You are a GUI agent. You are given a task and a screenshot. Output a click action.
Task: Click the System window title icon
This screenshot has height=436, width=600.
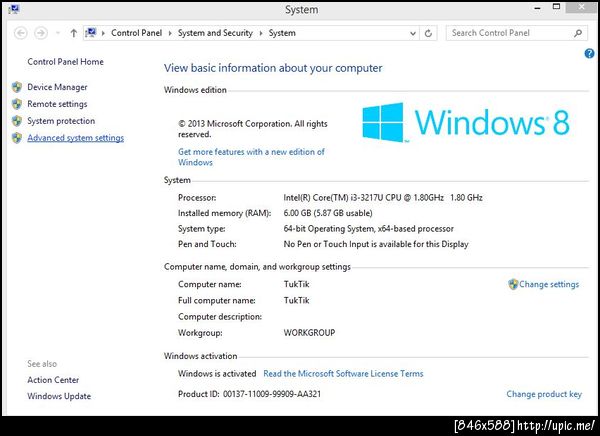point(14,9)
